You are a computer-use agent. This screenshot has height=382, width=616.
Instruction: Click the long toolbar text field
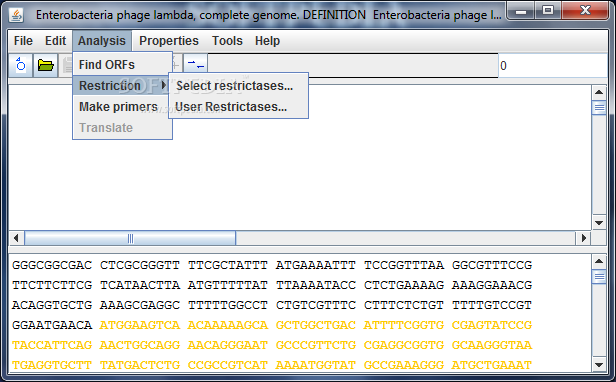coord(353,66)
